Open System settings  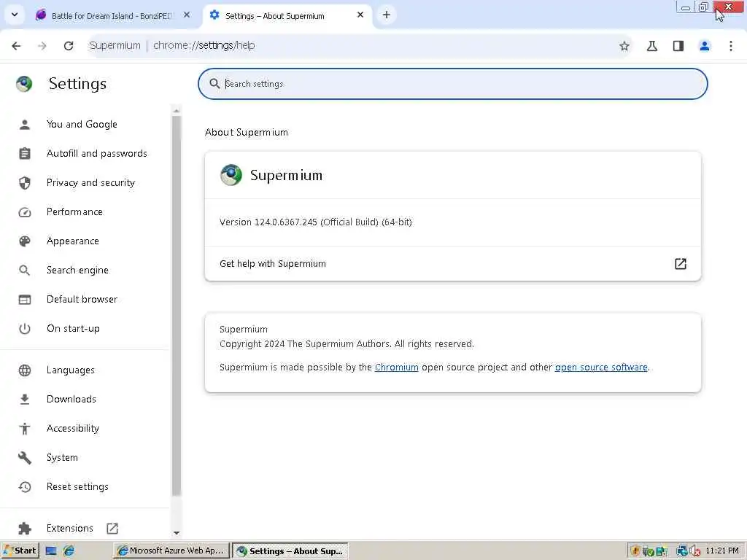click(x=62, y=458)
